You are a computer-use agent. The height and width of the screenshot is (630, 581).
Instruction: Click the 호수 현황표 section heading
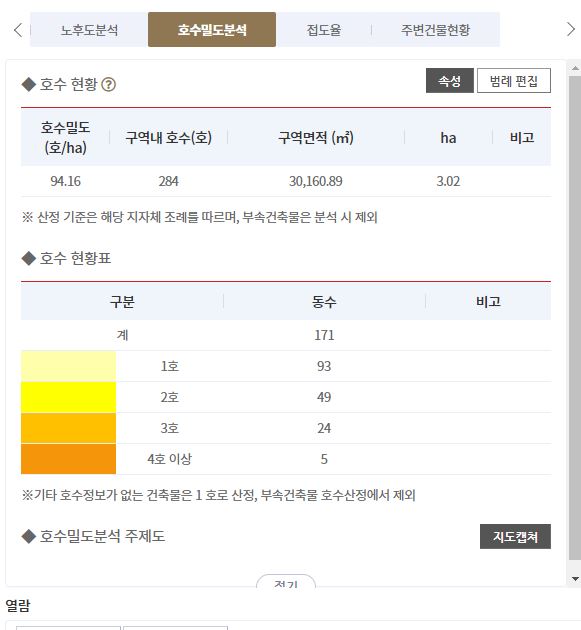pyautogui.click(x=75, y=258)
